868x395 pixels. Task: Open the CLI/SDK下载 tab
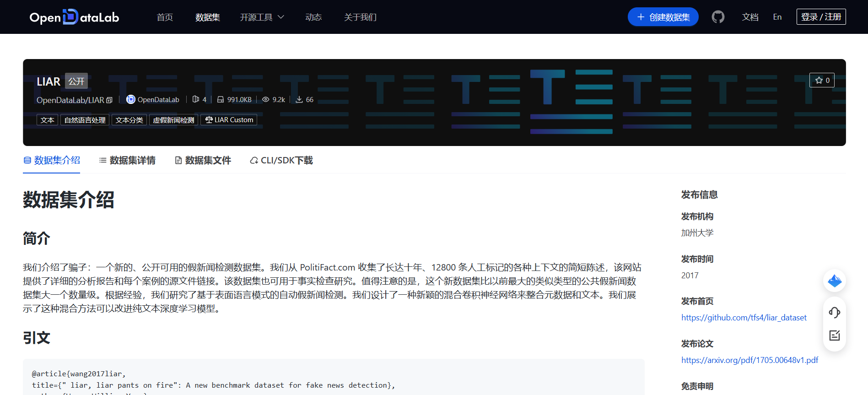click(x=281, y=160)
